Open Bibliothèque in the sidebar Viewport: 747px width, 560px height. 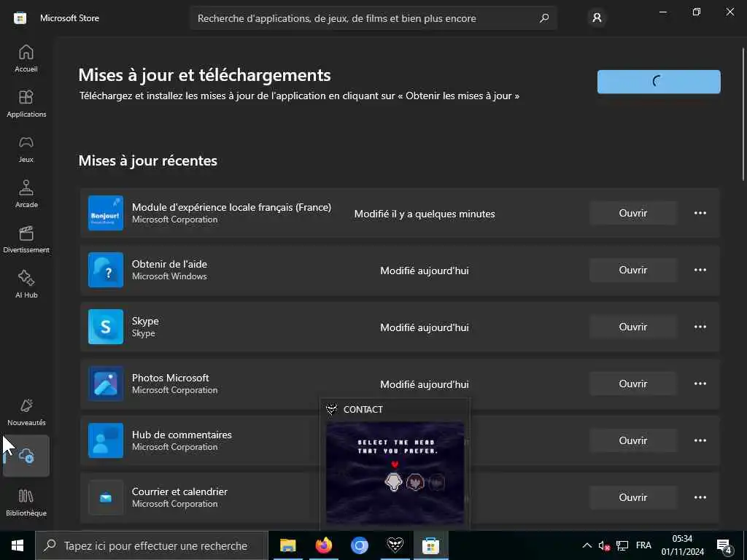click(26, 502)
